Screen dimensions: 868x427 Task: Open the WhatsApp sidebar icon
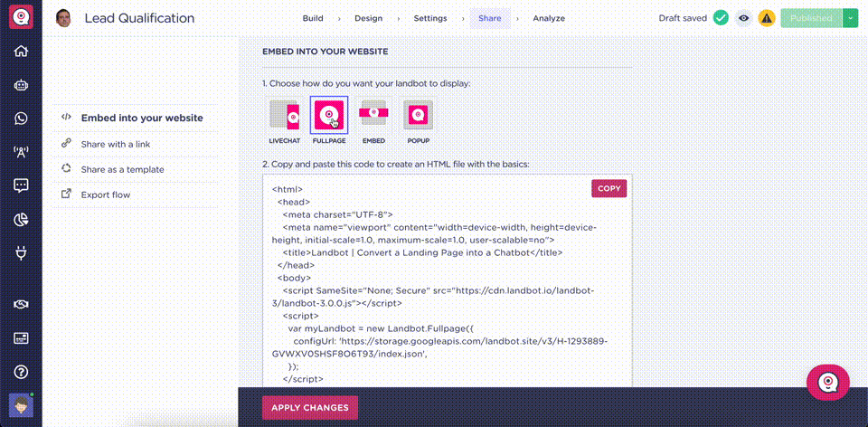tap(21, 119)
